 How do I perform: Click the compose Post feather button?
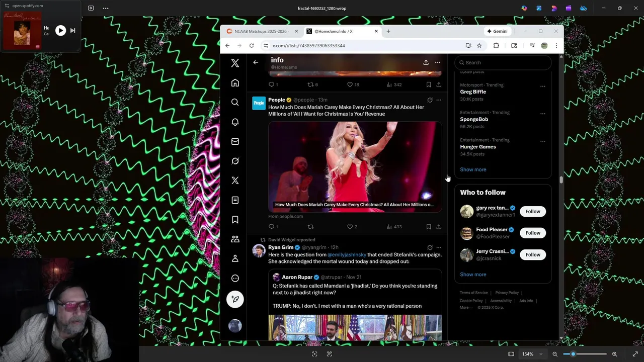(x=235, y=299)
